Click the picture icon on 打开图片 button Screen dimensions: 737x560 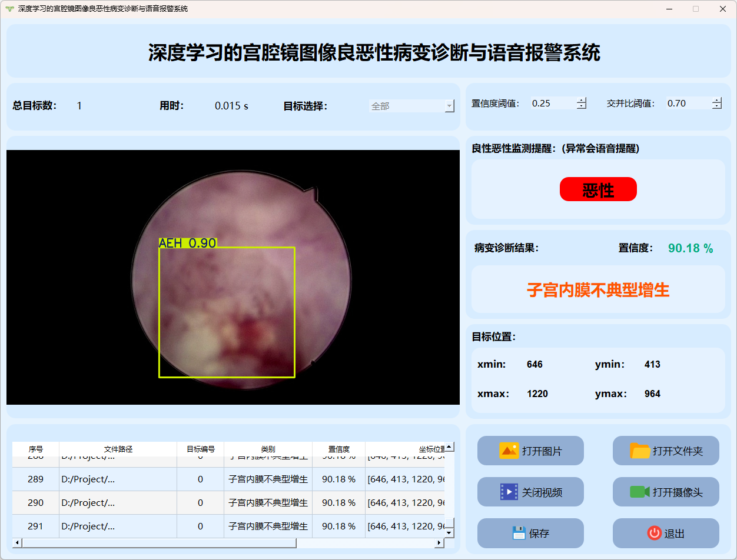(509, 451)
